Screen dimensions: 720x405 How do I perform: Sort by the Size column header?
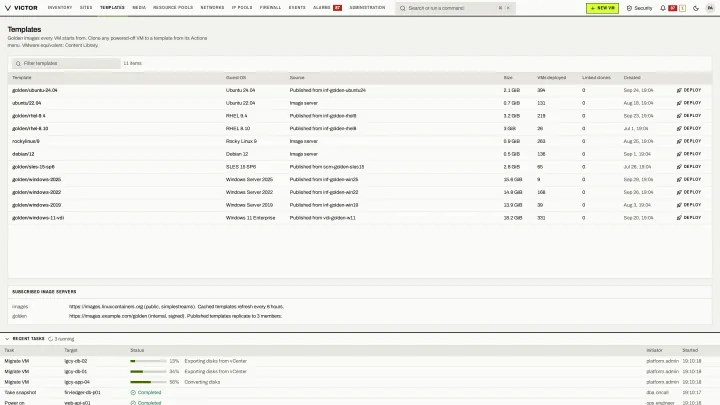508,78
